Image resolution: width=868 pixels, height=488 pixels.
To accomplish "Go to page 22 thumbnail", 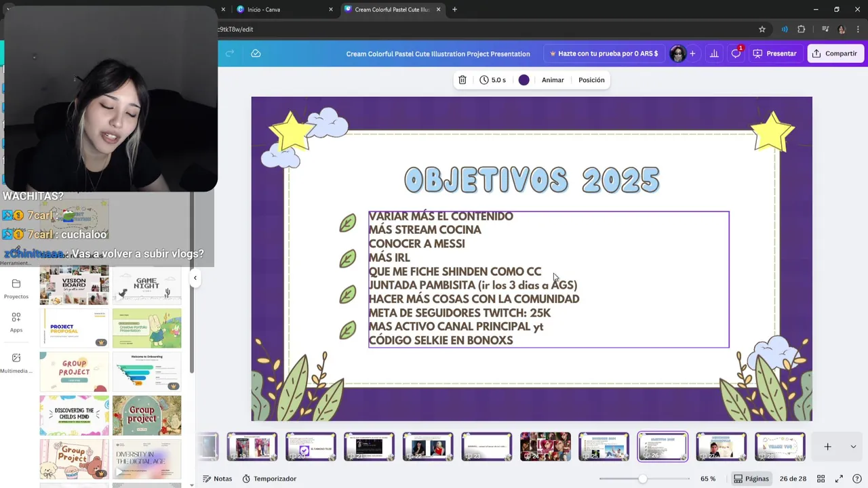I will [428, 447].
